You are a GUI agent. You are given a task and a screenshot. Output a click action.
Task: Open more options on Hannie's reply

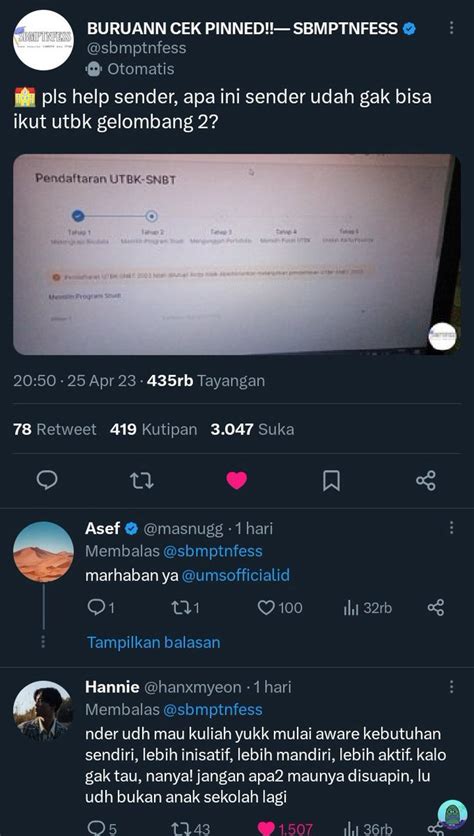click(x=451, y=686)
